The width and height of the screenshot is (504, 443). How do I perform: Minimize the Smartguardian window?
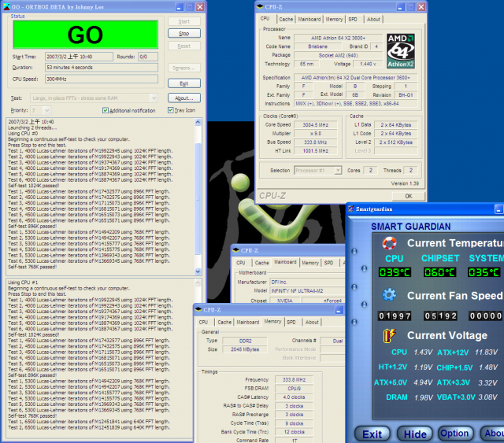(498, 209)
